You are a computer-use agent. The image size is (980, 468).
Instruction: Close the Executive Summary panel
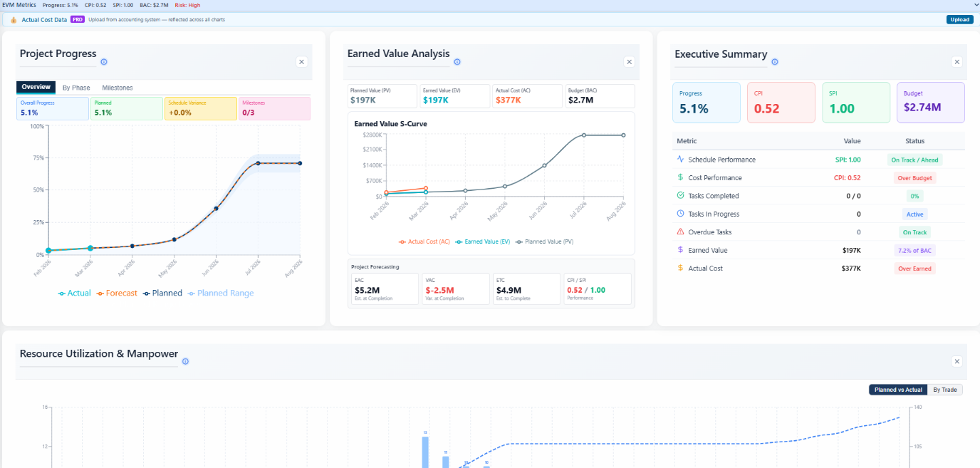pos(956,62)
